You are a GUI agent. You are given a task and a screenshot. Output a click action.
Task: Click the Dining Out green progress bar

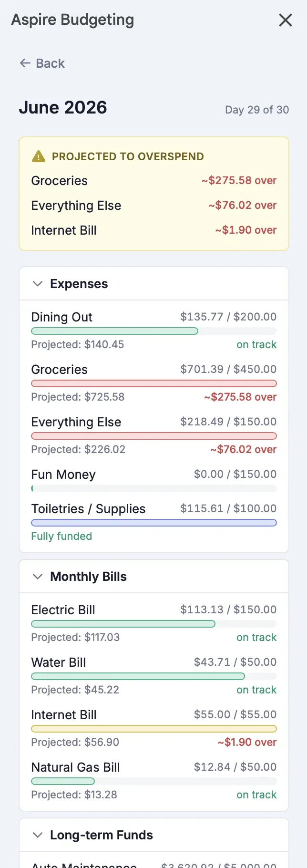pyautogui.click(x=114, y=331)
